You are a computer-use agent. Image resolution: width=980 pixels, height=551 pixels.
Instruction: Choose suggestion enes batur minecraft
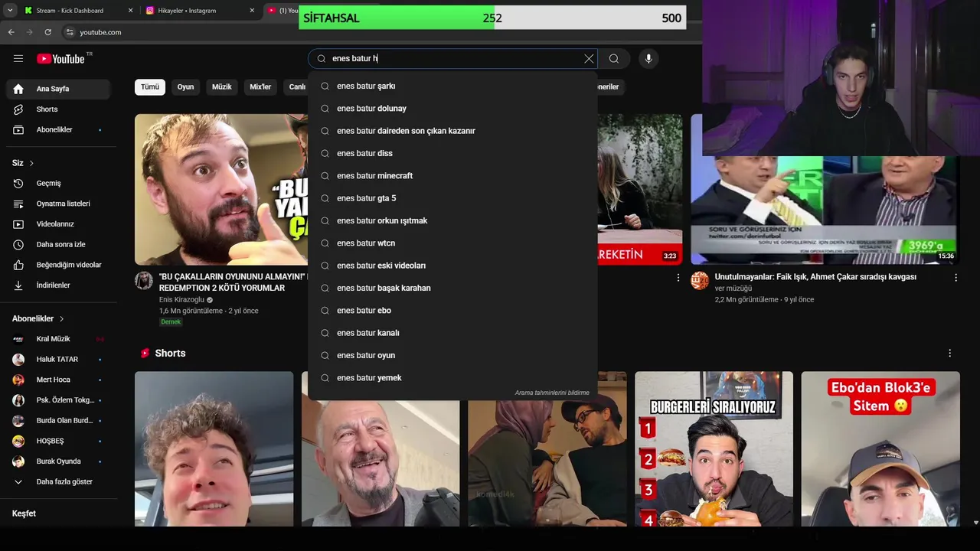(452, 176)
